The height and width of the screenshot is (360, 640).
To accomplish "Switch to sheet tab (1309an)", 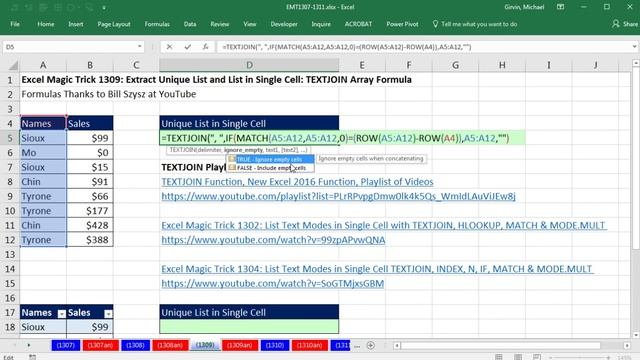I will (240, 345).
